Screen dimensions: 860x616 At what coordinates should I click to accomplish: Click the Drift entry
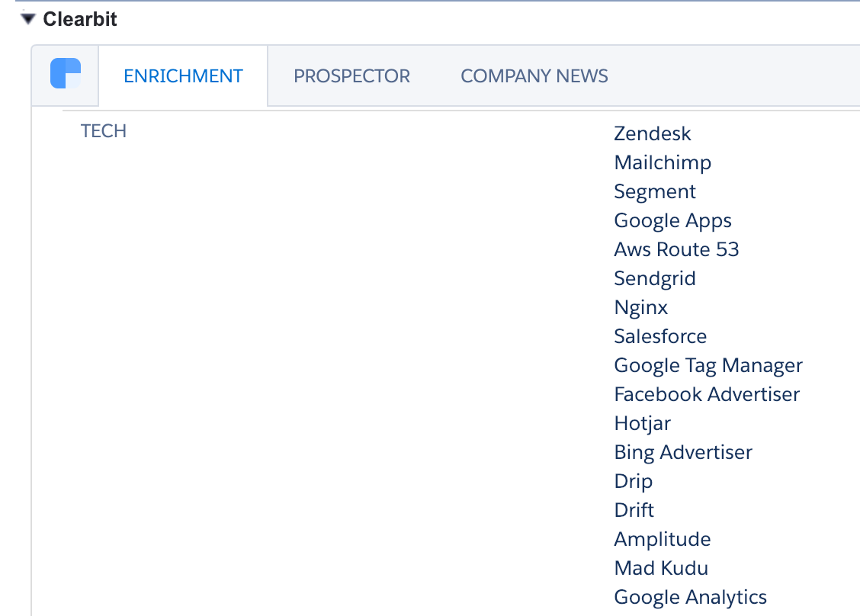(634, 510)
